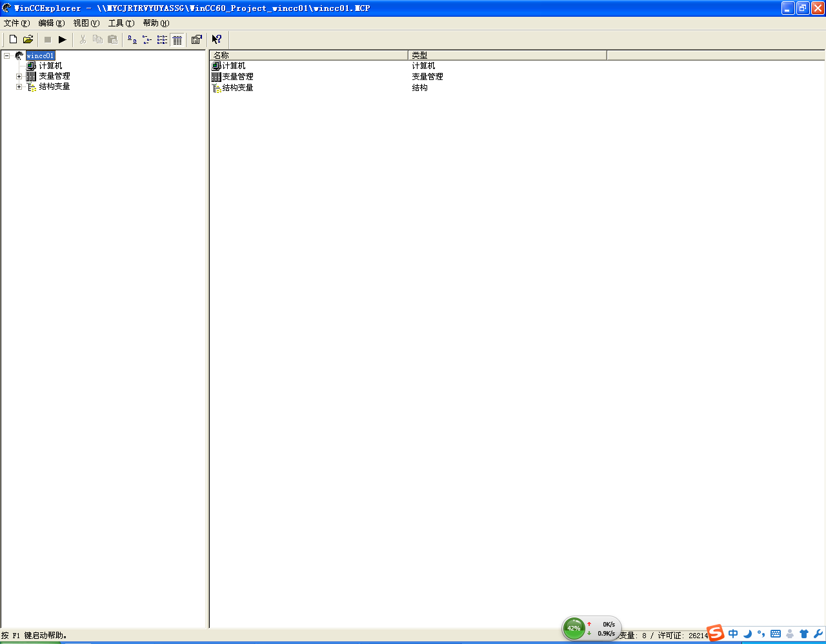
Task: Select the 变量管理 name in the list pane
Action: (238, 77)
